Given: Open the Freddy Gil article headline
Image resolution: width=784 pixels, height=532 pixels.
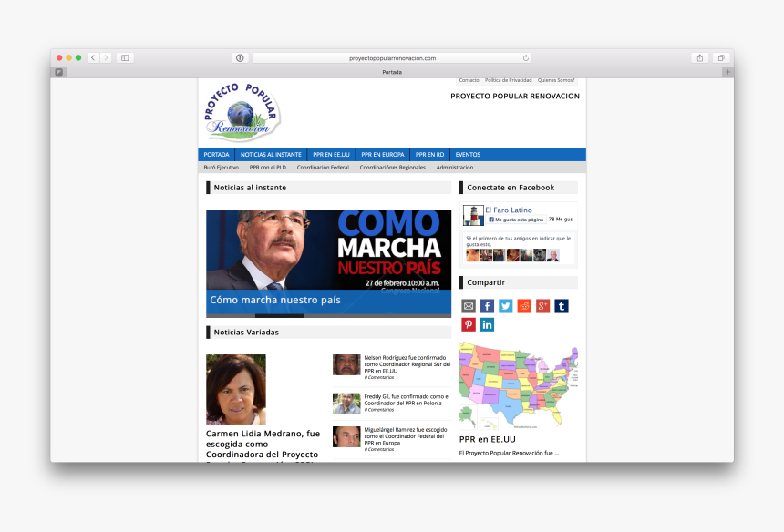Looking at the screenshot, I should coord(407,400).
